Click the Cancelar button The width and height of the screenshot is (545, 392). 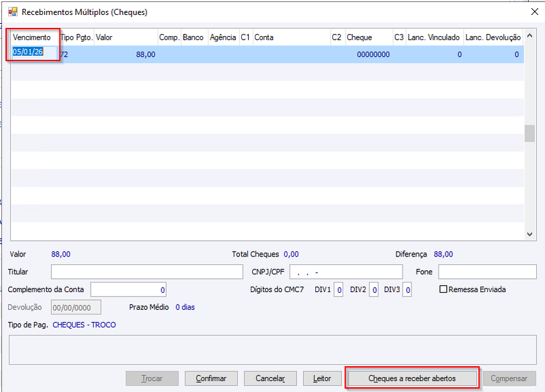click(x=270, y=378)
